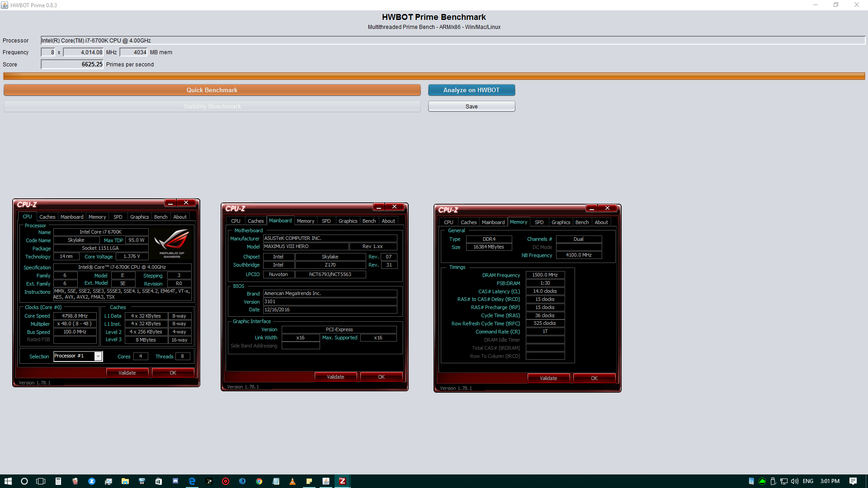Open Discord from the taskbar

[x=175, y=481]
